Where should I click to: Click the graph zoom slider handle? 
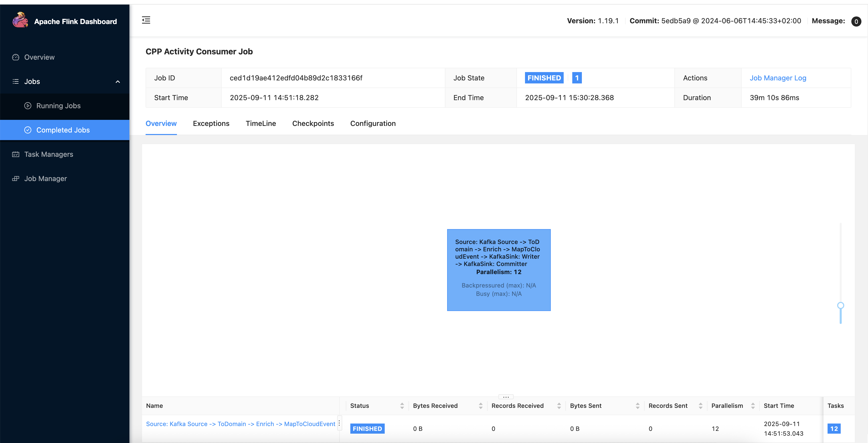840,305
